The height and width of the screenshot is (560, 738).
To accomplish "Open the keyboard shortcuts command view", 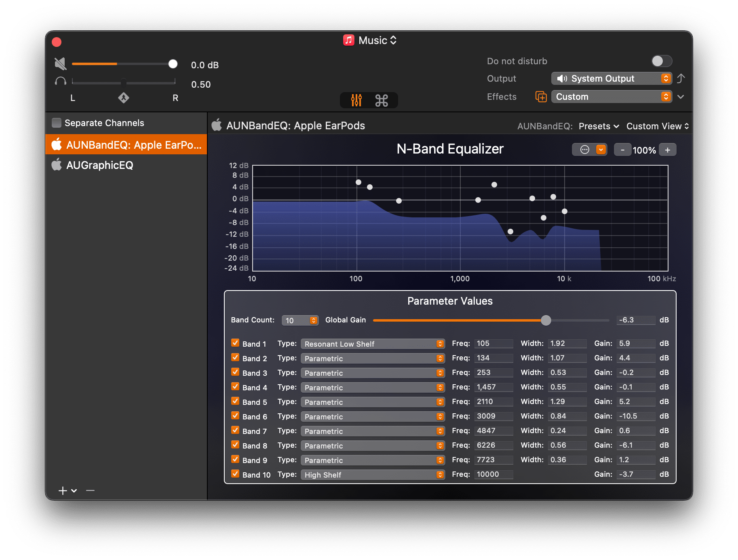I will pos(382,100).
